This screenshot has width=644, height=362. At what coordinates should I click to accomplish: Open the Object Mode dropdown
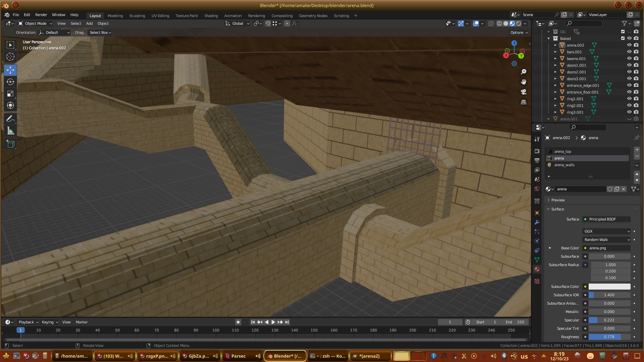pos(35,23)
